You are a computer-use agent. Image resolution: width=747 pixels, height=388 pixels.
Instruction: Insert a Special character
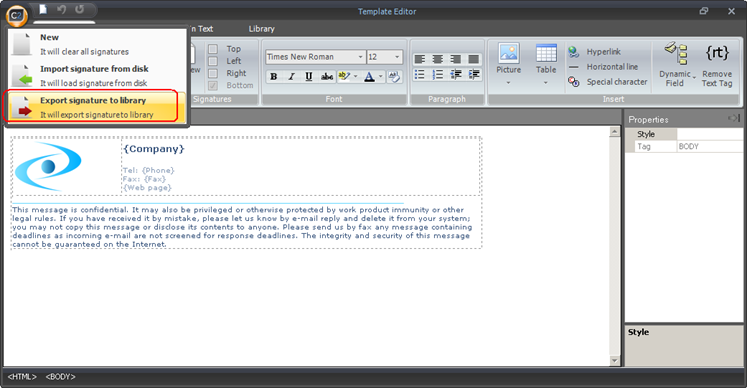pyautogui.click(x=608, y=82)
